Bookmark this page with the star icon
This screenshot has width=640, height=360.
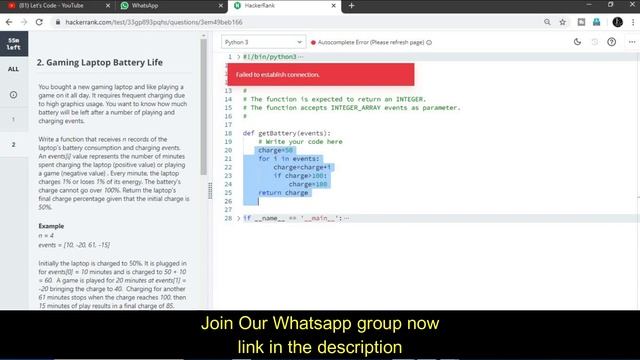(x=563, y=22)
